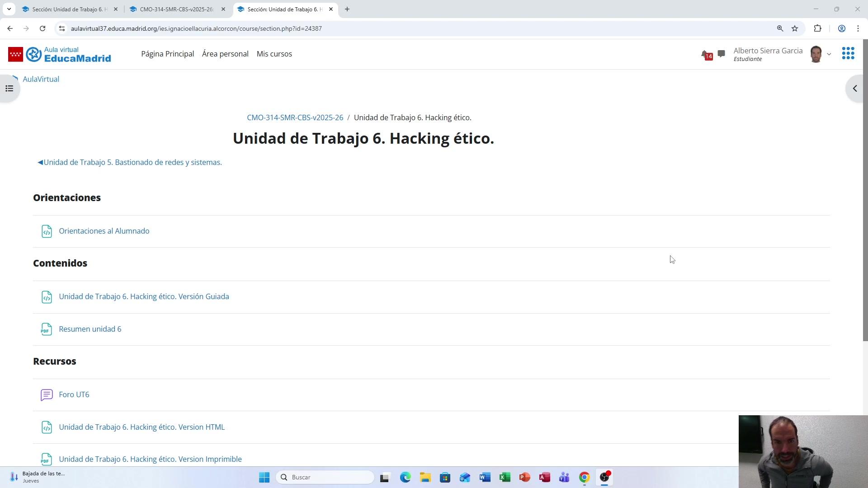Expand the user menu dropdown arrow
This screenshot has width=868, height=488.
(x=829, y=54)
